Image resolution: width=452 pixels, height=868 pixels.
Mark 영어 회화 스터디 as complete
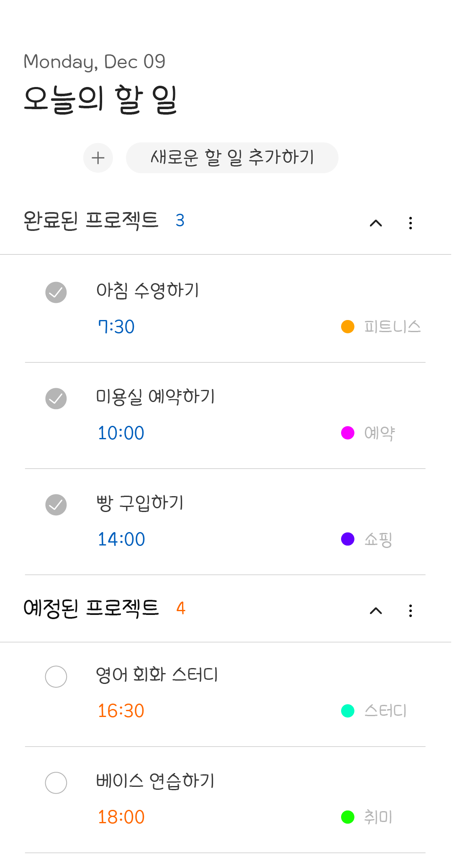[56, 676]
